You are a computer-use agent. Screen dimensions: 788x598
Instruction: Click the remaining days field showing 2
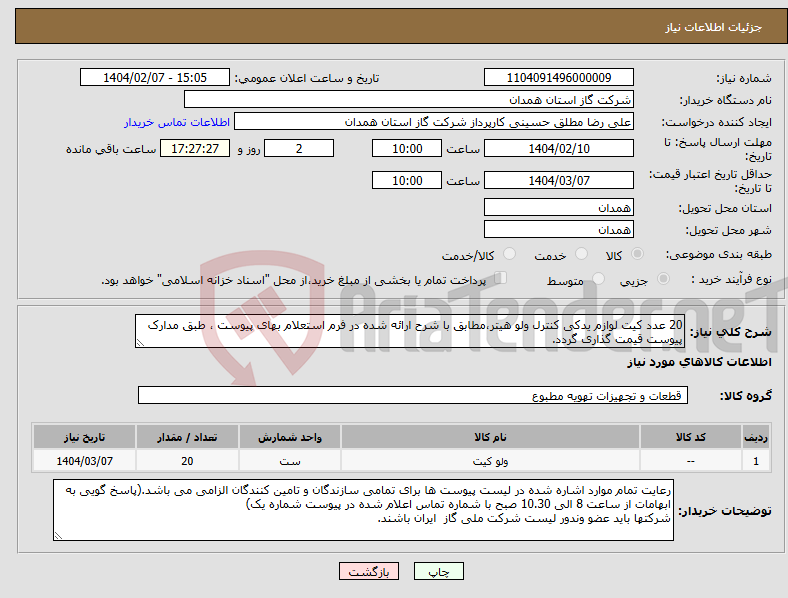click(299, 148)
